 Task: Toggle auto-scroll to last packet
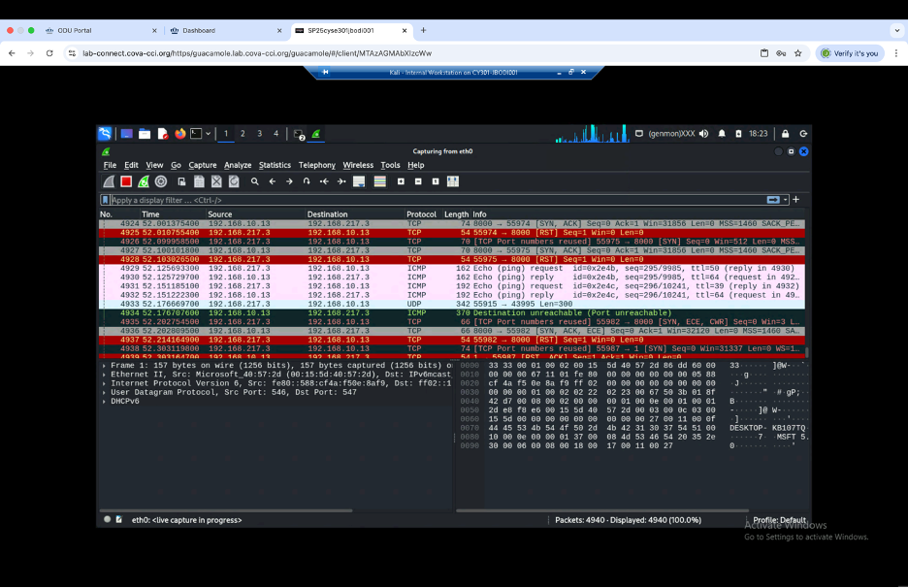359,181
